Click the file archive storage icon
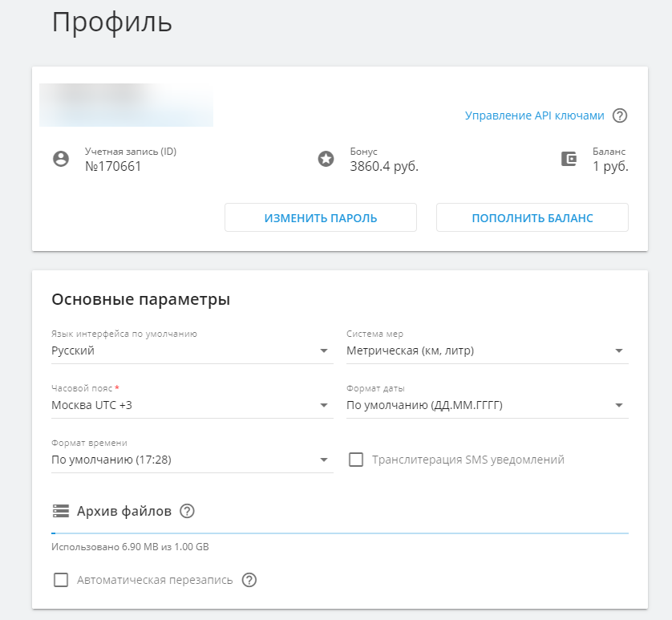Screen dimensions: 672x620 [x=61, y=511]
